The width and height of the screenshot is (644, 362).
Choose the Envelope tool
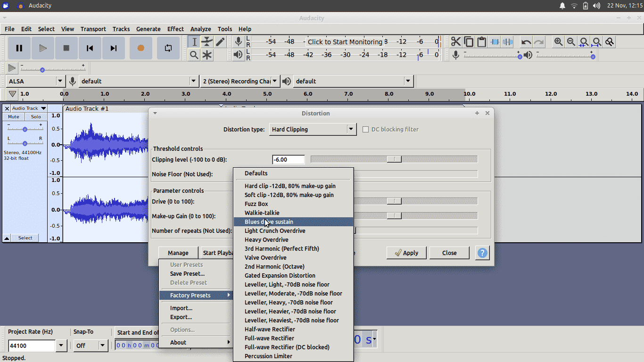coord(207,42)
